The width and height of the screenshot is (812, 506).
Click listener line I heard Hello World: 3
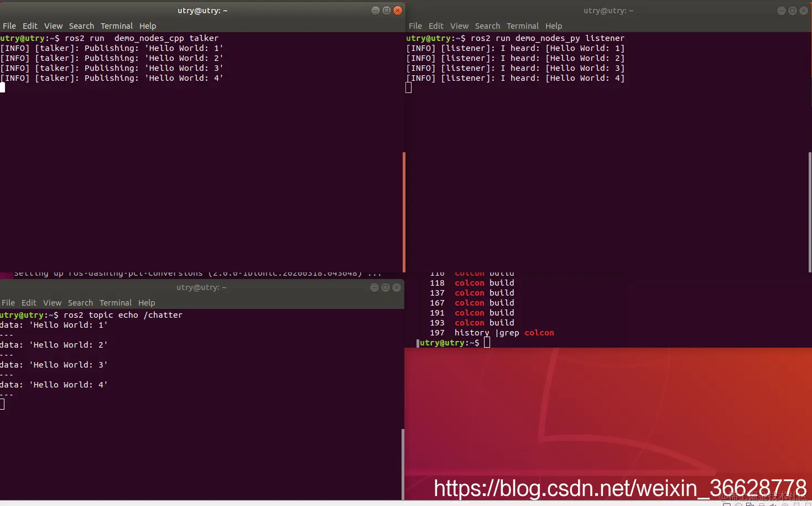tap(516, 68)
